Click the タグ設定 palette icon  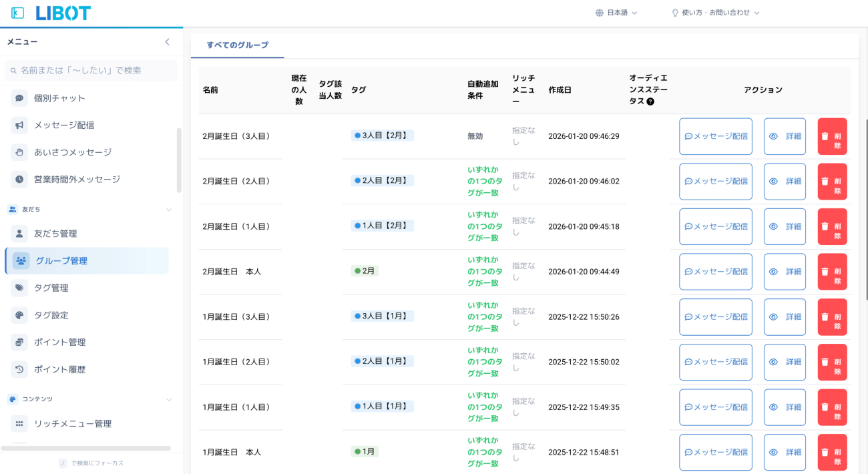(x=19, y=315)
